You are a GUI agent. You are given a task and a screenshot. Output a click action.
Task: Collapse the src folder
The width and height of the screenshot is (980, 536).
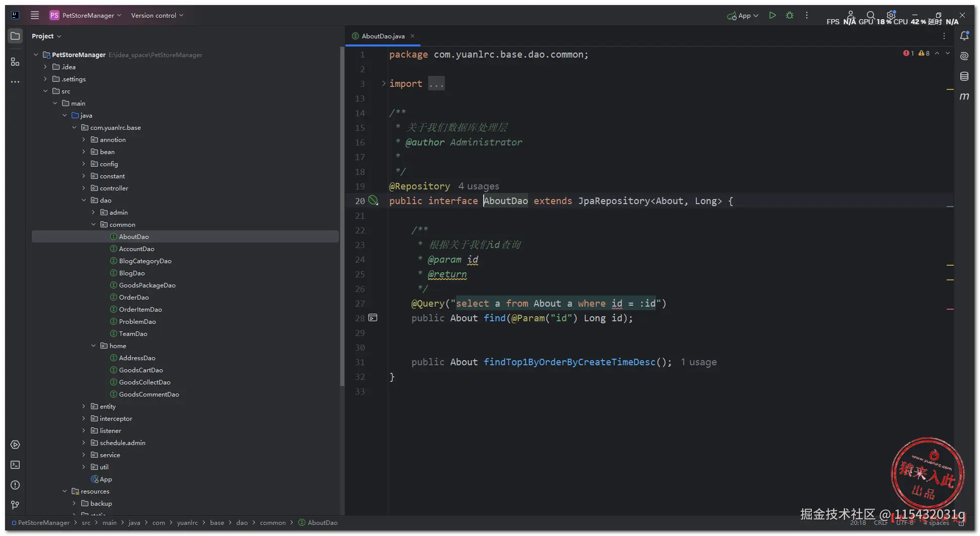45,91
